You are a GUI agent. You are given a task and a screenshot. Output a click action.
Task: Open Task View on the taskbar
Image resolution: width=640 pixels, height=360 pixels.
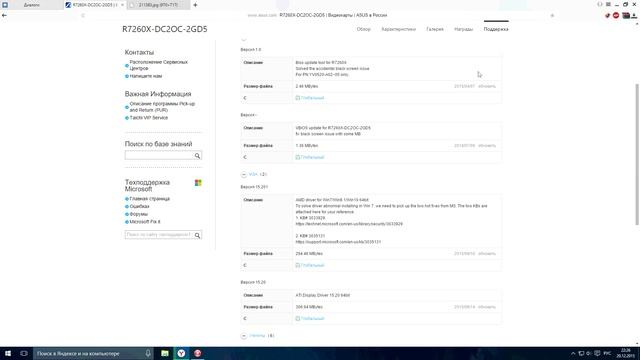pyautogui.click(x=24, y=353)
